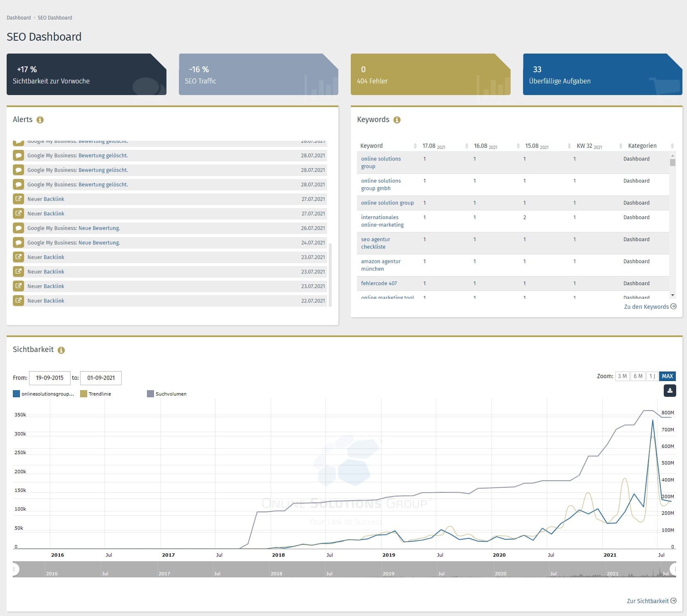Viewport: 687px width, 616px height.
Task: Open the Sichtbarkeit info icon
Action: click(x=61, y=350)
